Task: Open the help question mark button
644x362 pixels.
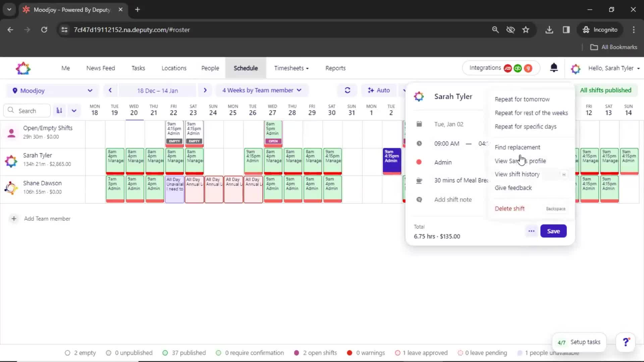Action: click(626, 342)
